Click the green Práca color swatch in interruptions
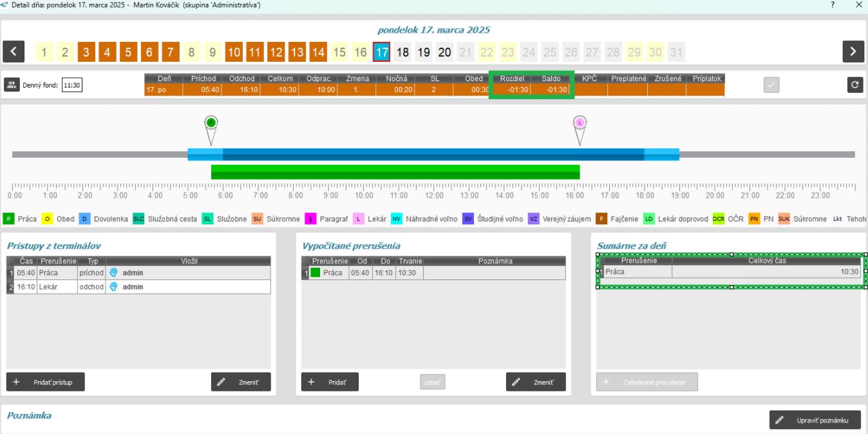 [x=316, y=273]
